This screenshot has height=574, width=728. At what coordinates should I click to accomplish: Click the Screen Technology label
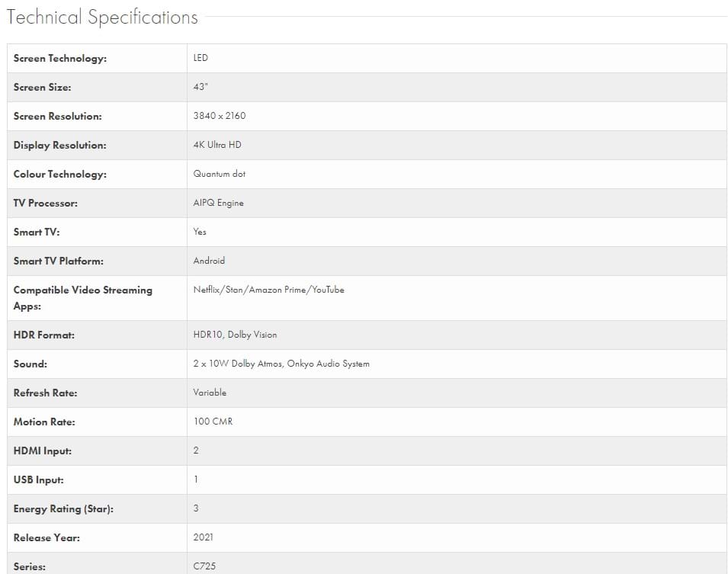(59, 59)
